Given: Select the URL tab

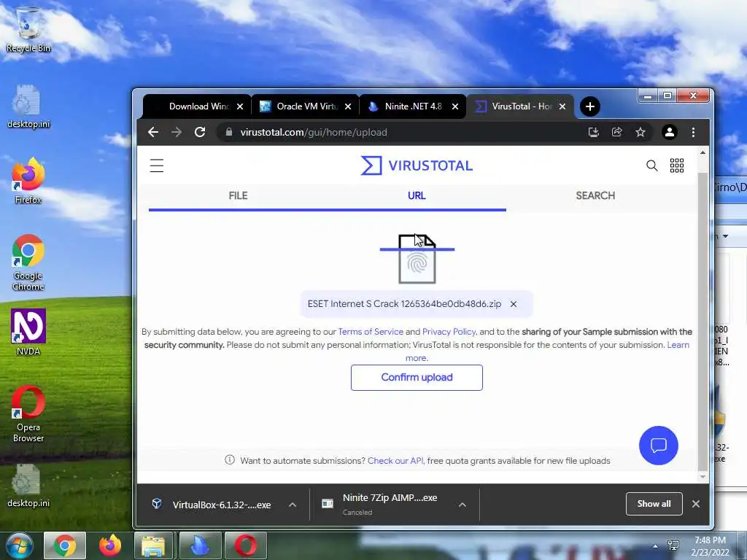Looking at the screenshot, I should pos(417,195).
